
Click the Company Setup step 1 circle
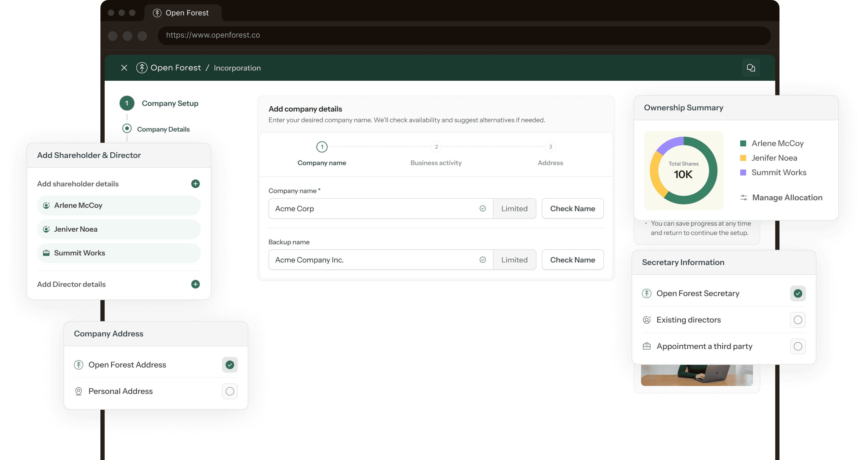pos(127,103)
